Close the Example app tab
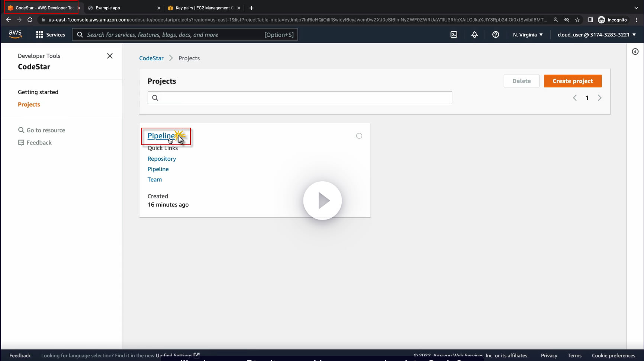The image size is (644, 361). pyautogui.click(x=159, y=8)
